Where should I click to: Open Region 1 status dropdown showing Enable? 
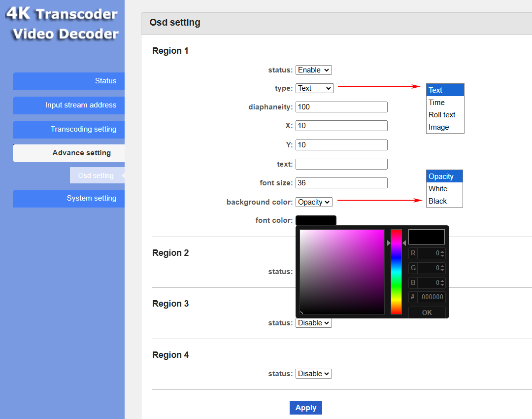pyautogui.click(x=313, y=70)
